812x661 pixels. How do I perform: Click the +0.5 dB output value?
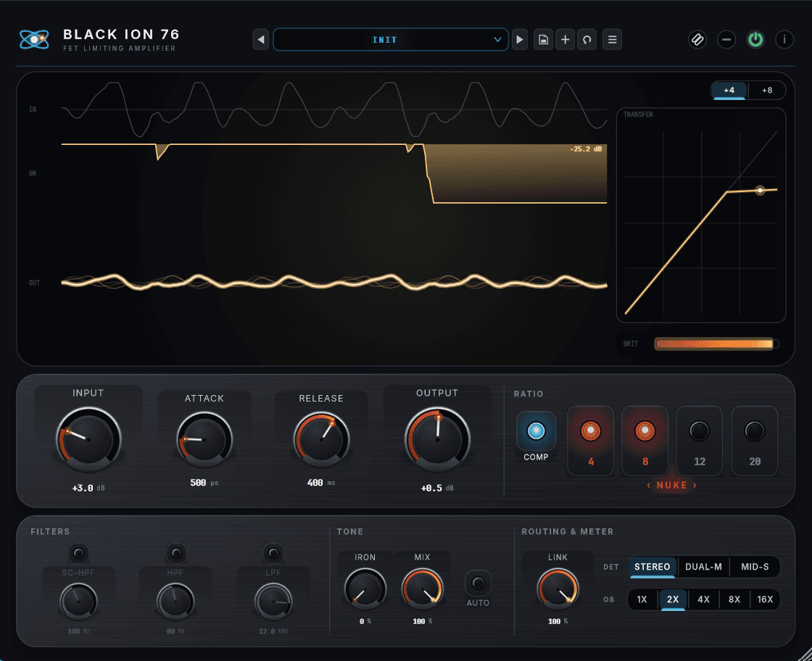(437, 488)
